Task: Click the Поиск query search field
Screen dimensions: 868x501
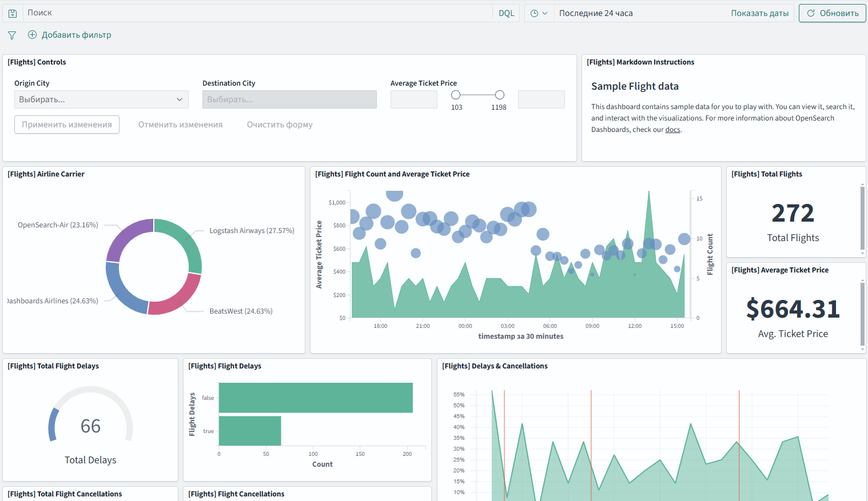Action: [257, 13]
